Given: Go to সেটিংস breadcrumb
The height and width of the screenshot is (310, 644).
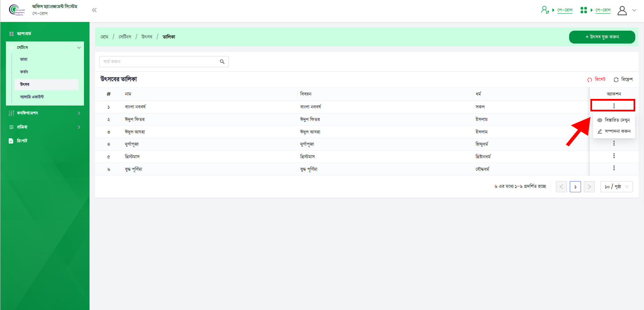Looking at the screenshot, I should tap(125, 37).
